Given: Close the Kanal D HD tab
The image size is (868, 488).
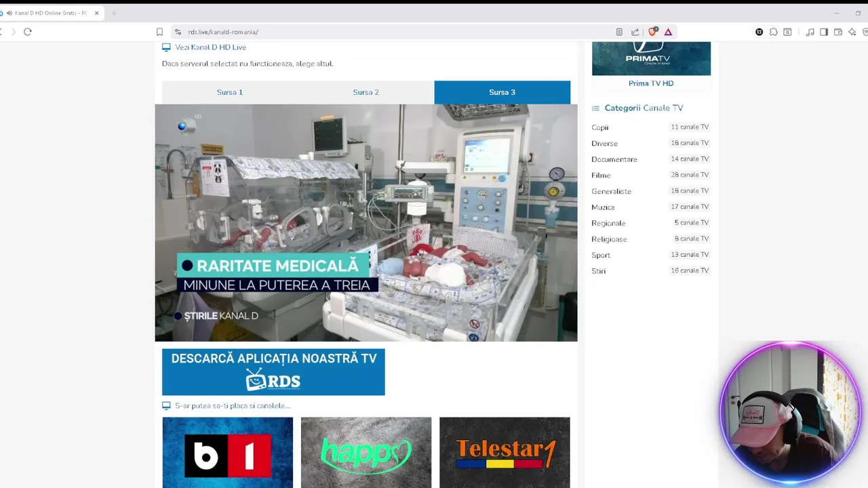Looking at the screenshot, I should [x=96, y=13].
